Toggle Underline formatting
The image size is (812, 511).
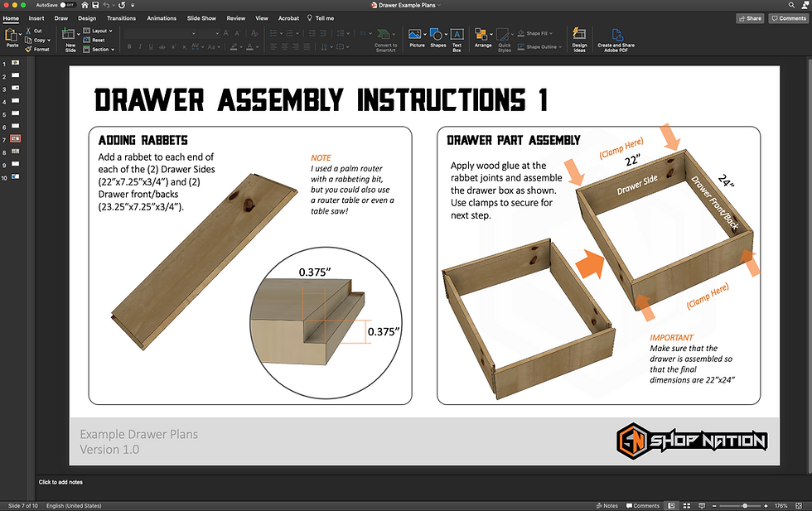coord(151,46)
